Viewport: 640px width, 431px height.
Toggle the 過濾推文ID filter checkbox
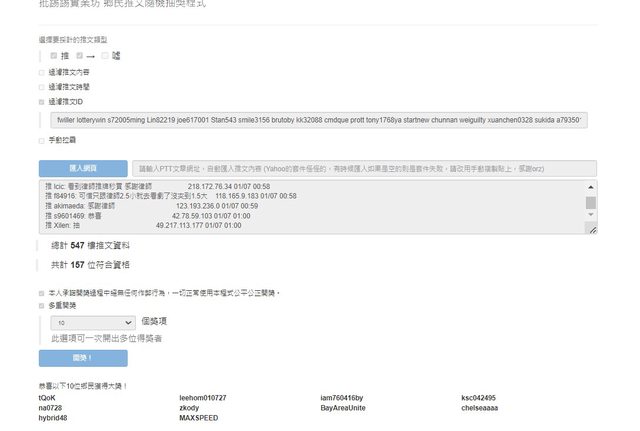coord(42,102)
